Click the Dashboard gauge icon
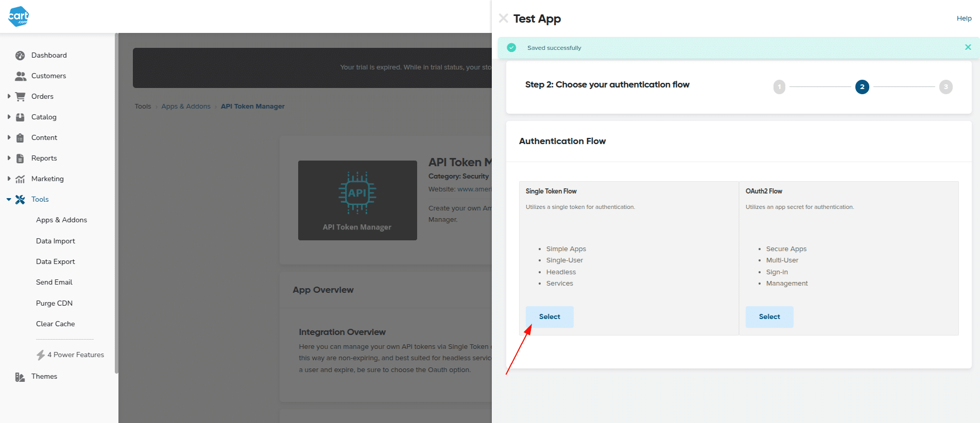This screenshot has width=980, height=423. pos(20,56)
